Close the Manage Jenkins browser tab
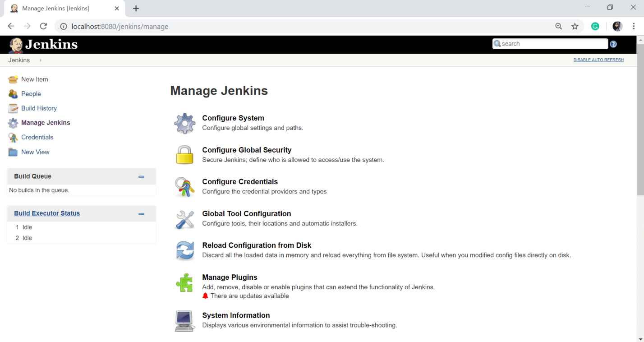644x342 pixels. tap(117, 9)
